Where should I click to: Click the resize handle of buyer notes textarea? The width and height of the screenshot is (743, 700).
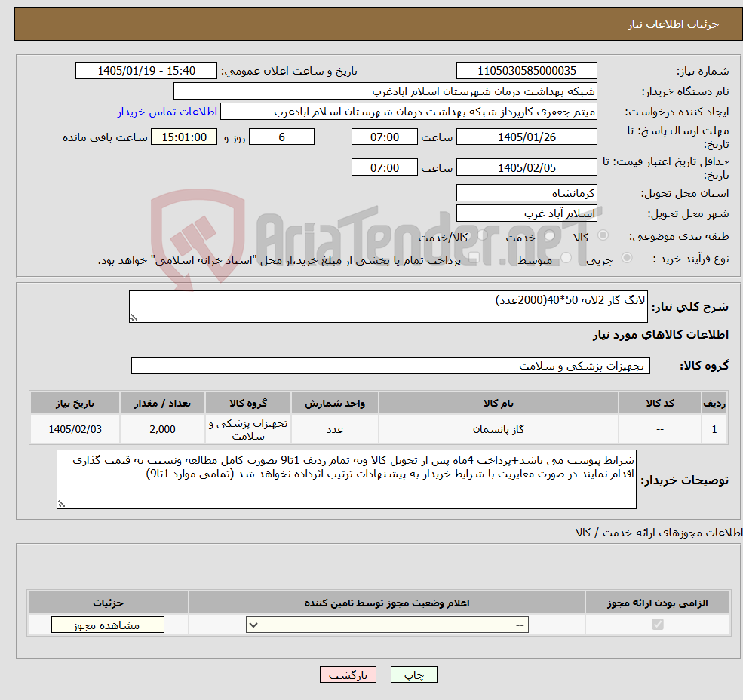(x=61, y=504)
